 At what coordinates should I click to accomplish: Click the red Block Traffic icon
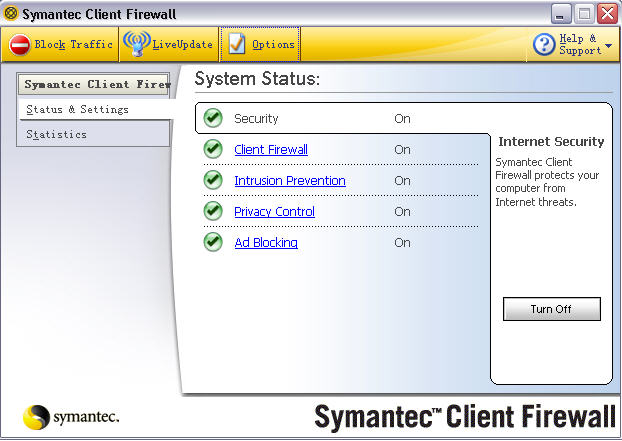(19, 44)
